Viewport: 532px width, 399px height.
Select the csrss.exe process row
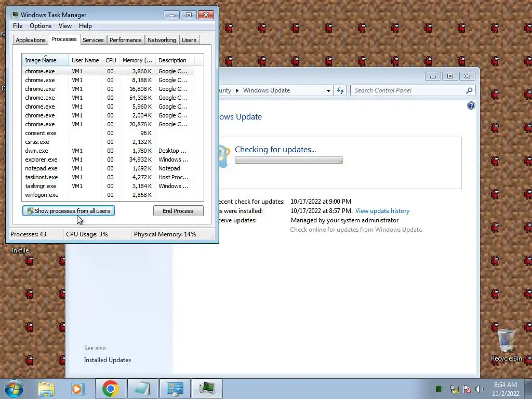[x=108, y=142]
